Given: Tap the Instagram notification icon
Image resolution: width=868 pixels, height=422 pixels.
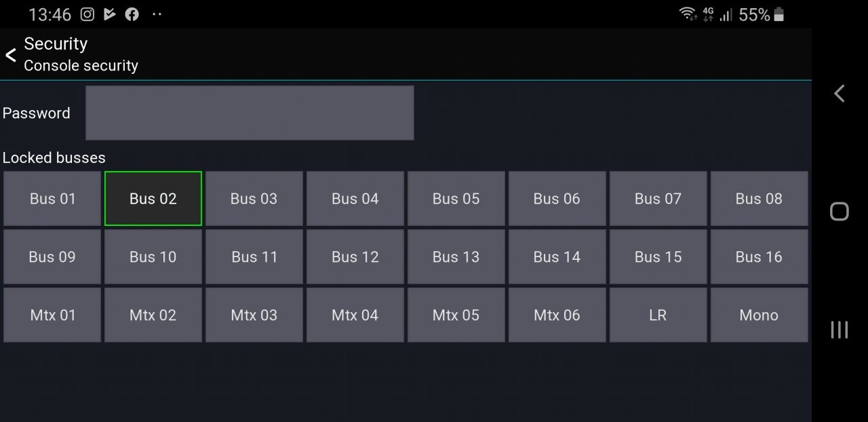Looking at the screenshot, I should 87,14.
